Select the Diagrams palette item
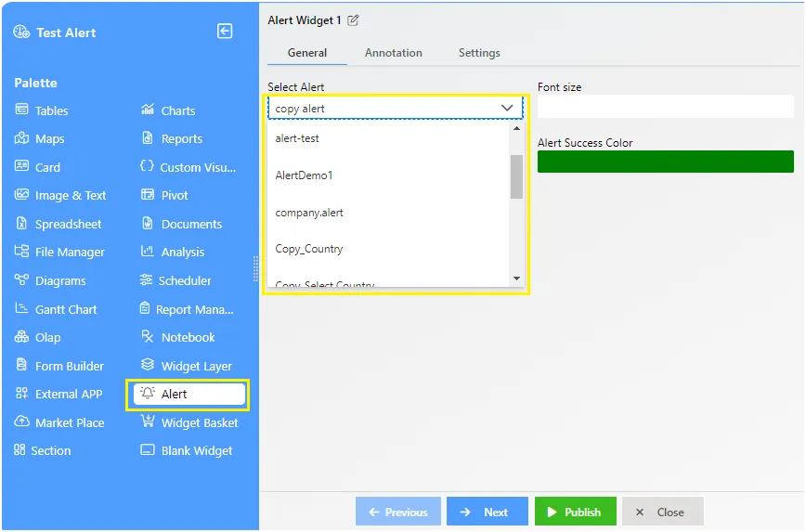This screenshot has height=532, width=806. click(x=50, y=280)
